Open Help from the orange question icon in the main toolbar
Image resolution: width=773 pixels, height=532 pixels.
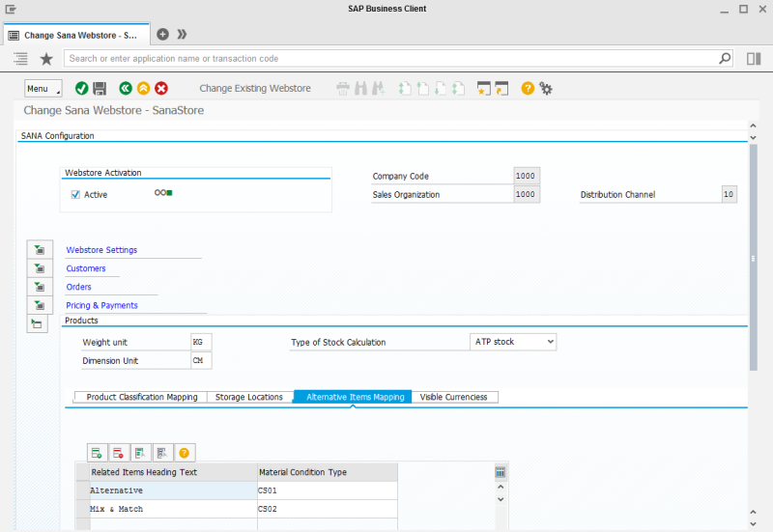(528, 89)
